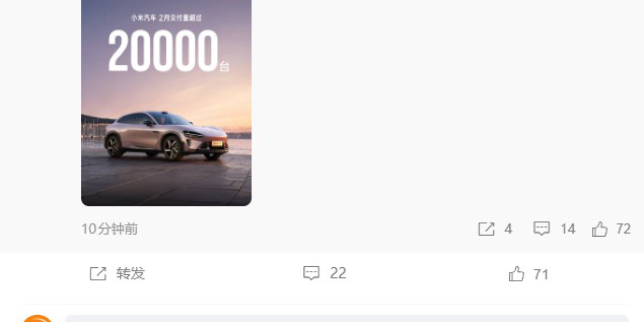Open the Xiaomi car poster image
The height and width of the screenshot is (322, 644).
point(166,103)
